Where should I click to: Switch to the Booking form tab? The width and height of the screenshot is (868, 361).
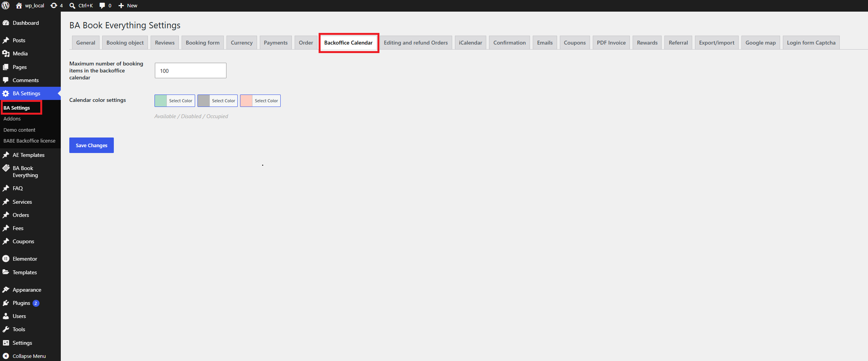click(x=202, y=43)
